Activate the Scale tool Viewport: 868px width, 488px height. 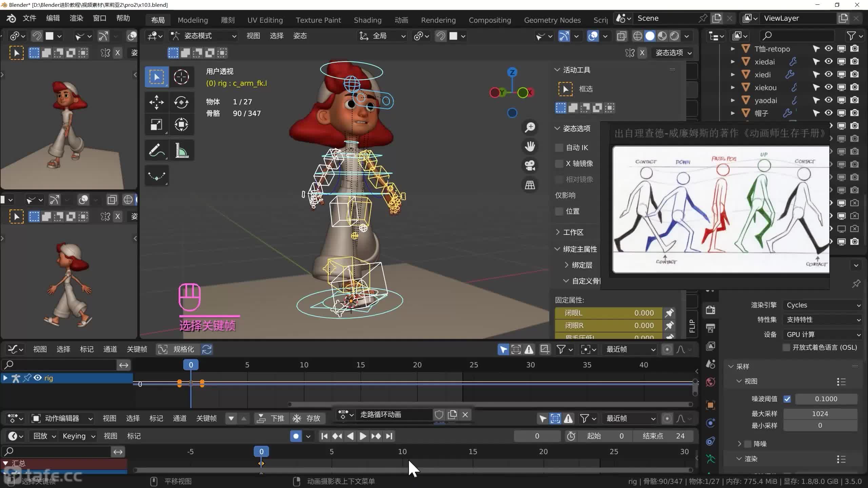click(x=156, y=124)
